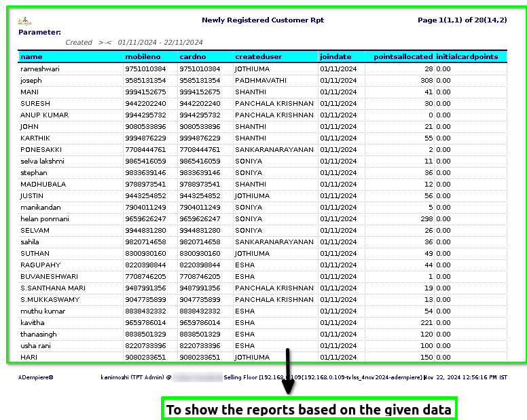Click points value 150 in HARI's row
Viewport: 527px width, 420px height.
pyautogui.click(x=426, y=357)
